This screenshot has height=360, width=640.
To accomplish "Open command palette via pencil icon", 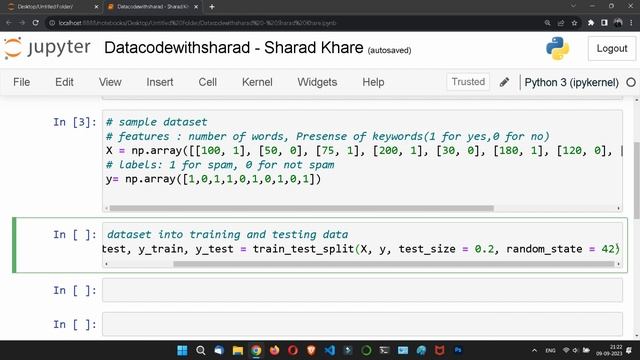I will click(504, 82).
